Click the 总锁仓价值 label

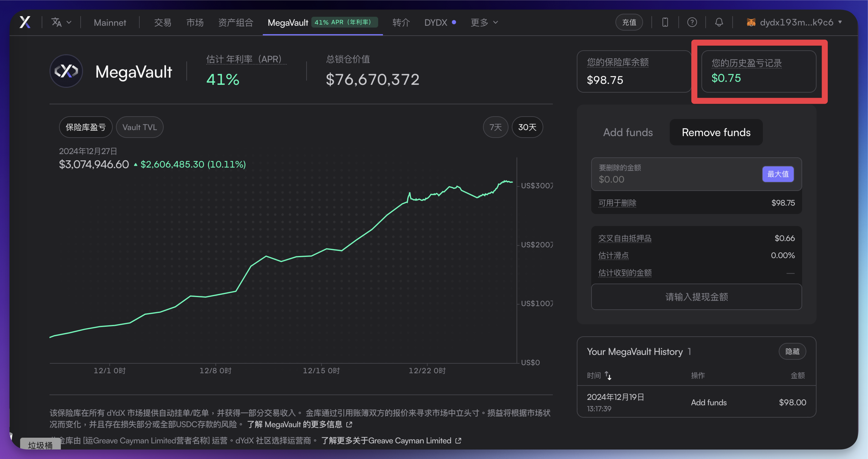[x=348, y=59]
